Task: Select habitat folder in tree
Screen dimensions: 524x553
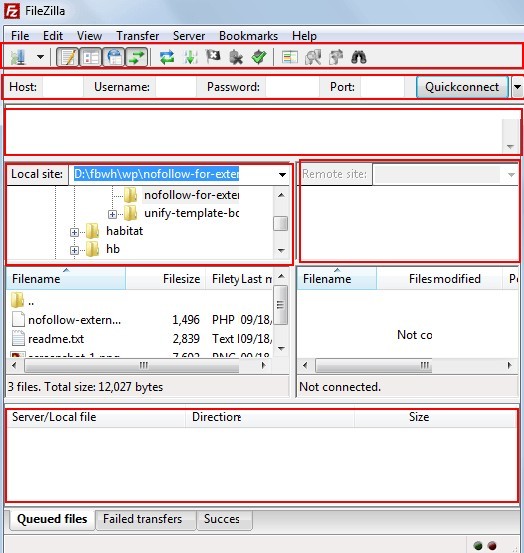Action: point(124,231)
